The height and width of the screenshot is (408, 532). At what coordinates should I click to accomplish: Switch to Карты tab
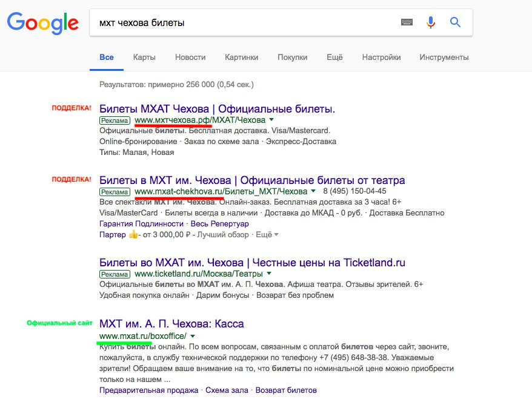(144, 58)
